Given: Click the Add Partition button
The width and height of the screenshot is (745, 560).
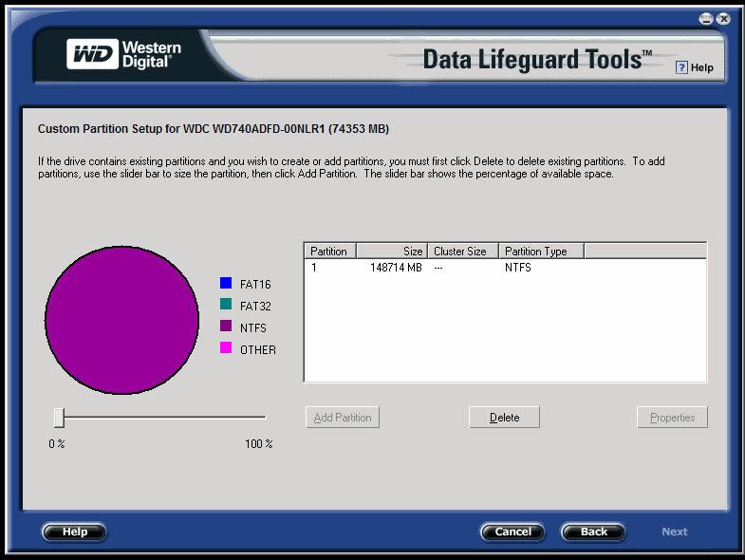Looking at the screenshot, I should (x=343, y=418).
